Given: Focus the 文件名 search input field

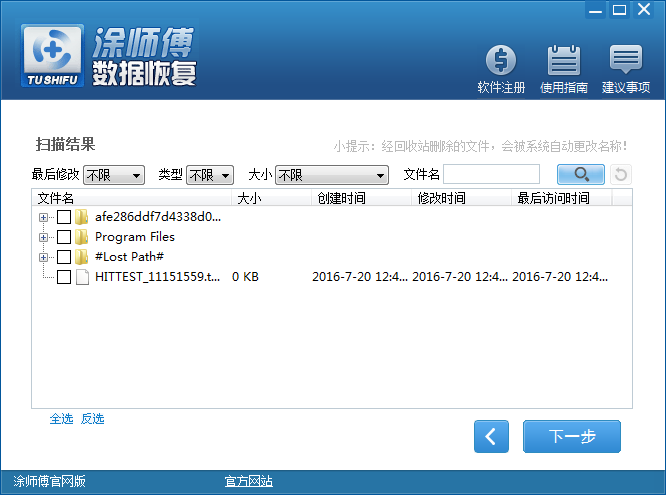Looking at the screenshot, I should [491, 174].
